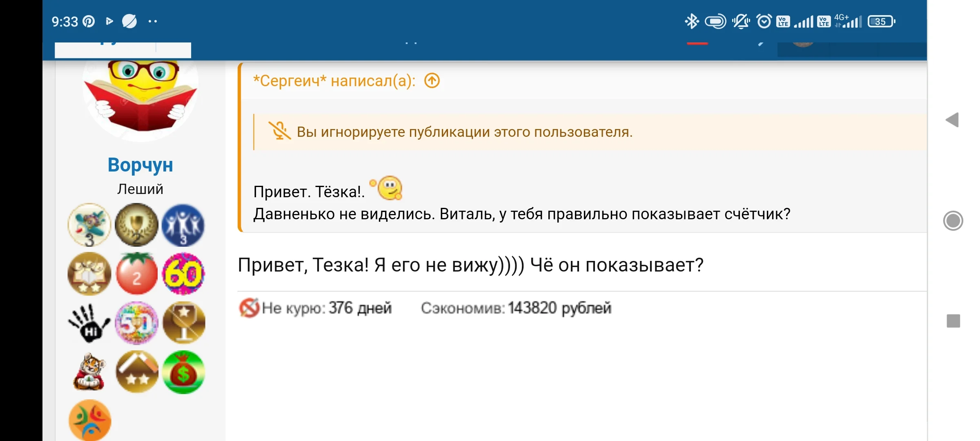Image resolution: width=980 pixels, height=441 pixels.
Task: Click the tiger mascot badge
Action: click(89, 372)
